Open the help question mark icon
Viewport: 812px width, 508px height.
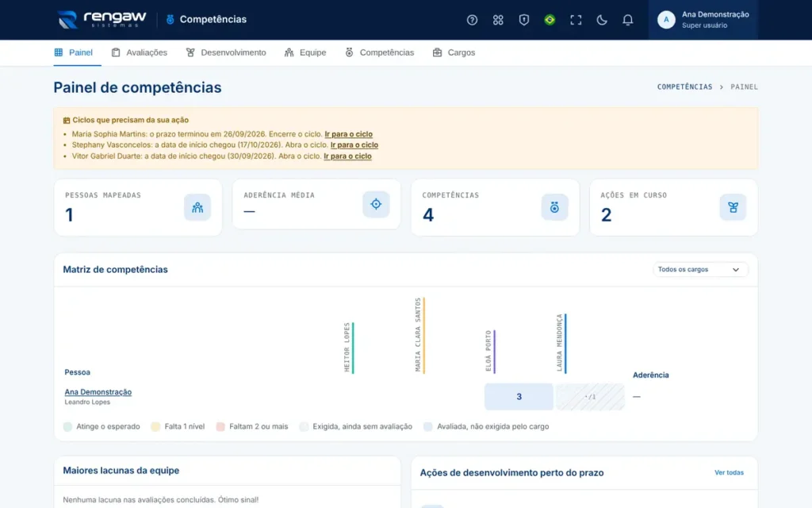472,20
